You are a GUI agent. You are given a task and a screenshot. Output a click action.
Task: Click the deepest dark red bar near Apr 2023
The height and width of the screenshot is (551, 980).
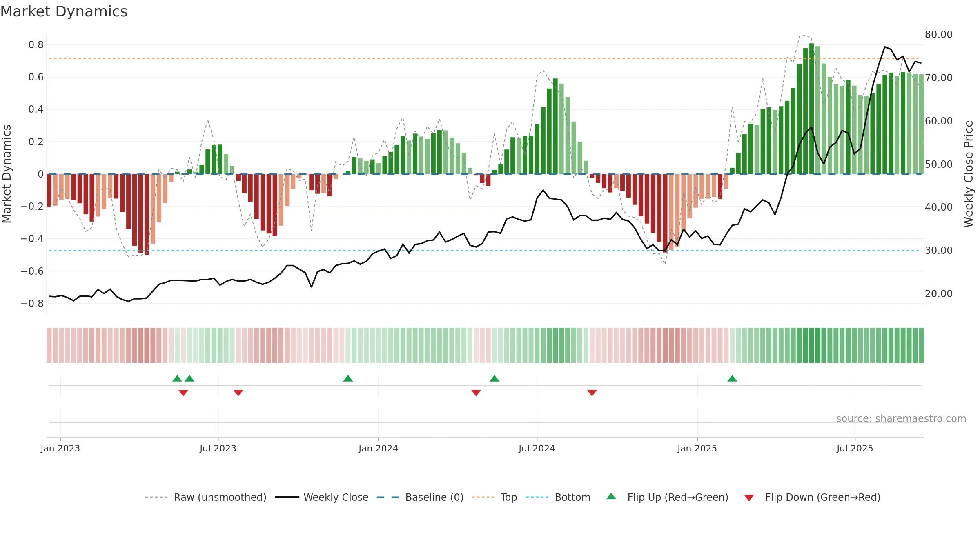coord(147,214)
